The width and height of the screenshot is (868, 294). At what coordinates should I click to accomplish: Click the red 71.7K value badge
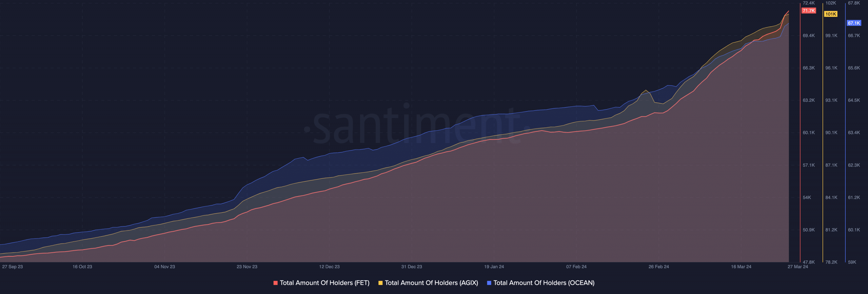pos(809,11)
